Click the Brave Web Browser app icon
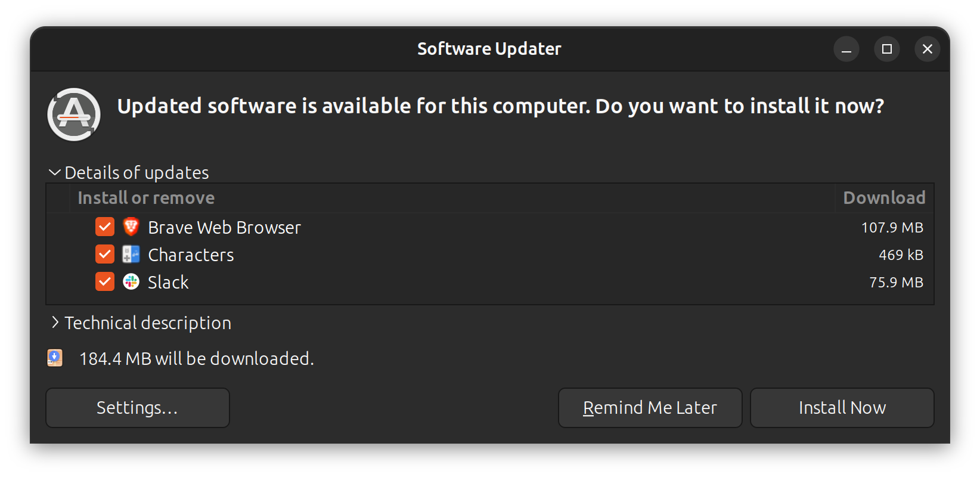This screenshot has width=980, height=477. click(x=132, y=227)
